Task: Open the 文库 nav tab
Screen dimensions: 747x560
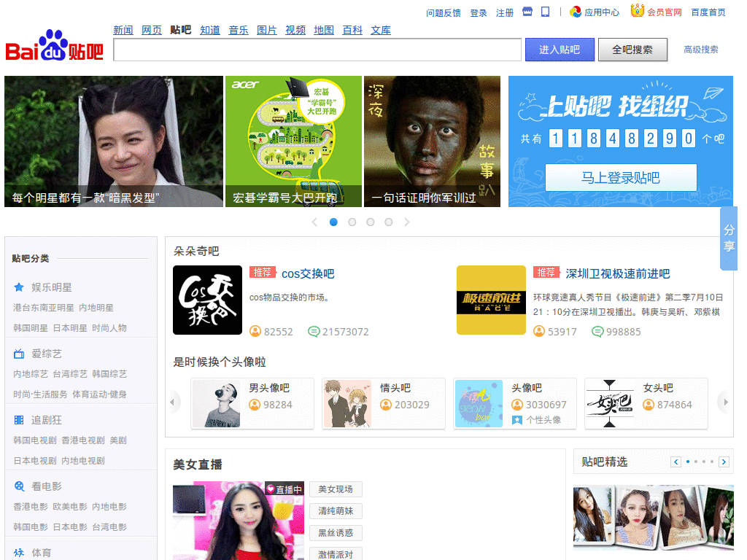Action: (381, 30)
